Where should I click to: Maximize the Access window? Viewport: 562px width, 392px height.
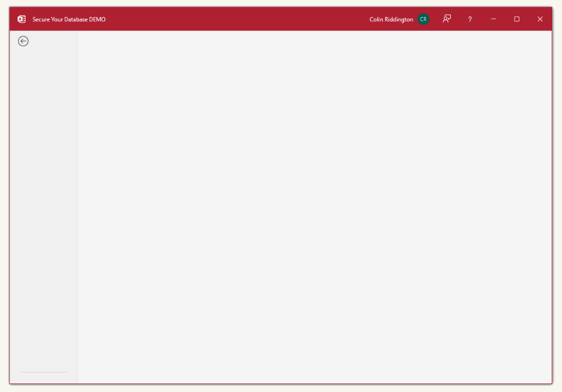[x=516, y=19]
